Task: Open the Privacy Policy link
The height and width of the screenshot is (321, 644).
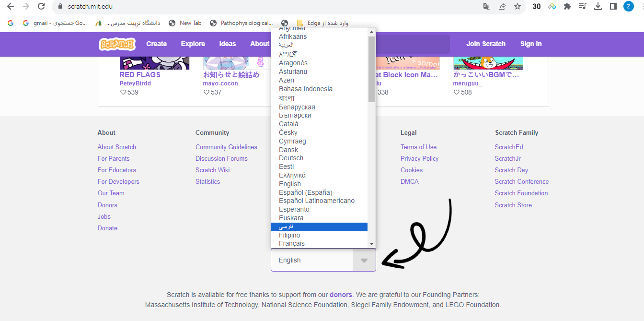Action: (420, 158)
